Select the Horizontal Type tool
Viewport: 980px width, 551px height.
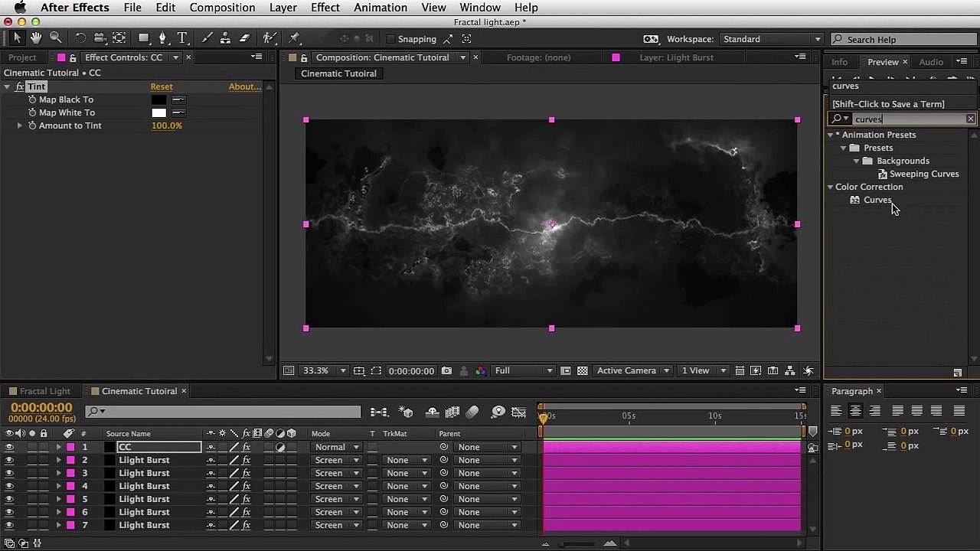(182, 38)
